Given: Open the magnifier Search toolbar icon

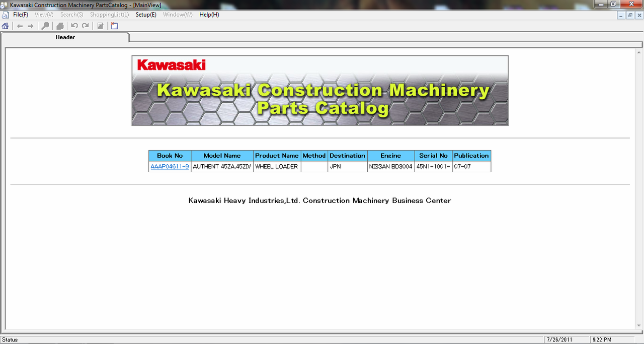Looking at the screenshot, I should [45, 26].
